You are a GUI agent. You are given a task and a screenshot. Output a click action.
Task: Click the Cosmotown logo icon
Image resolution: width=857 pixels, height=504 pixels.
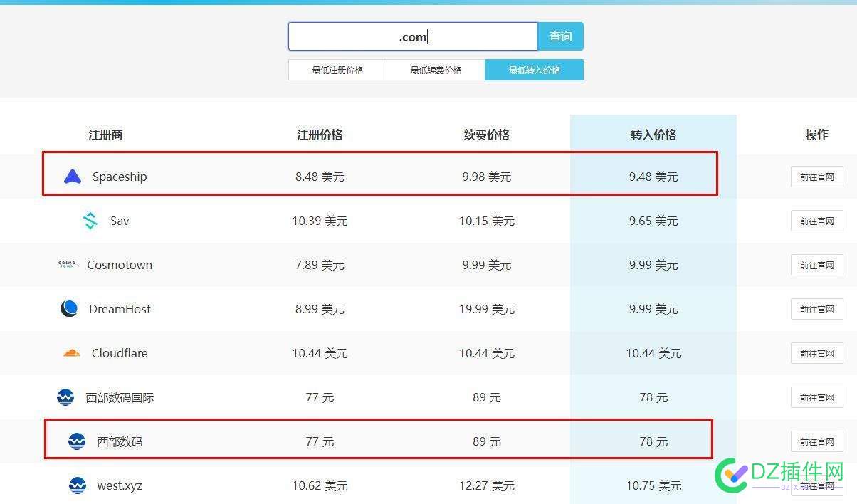67,264
